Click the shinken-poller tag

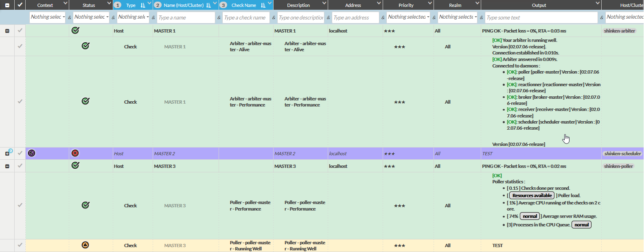[x=618, y=166]
